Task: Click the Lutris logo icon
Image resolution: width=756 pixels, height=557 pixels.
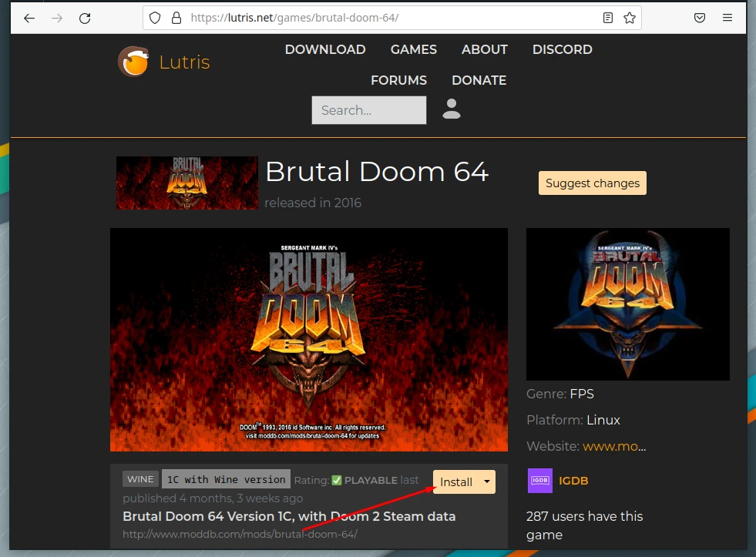Action: pyautogui.click(x=133, y=62)
